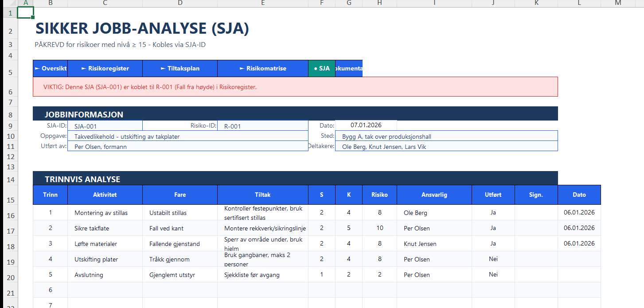Select the Dato cell showing 07.01.2026
The width and height of the screenshot is (644, 308).
pyautogui.click(x=366, y=125)
